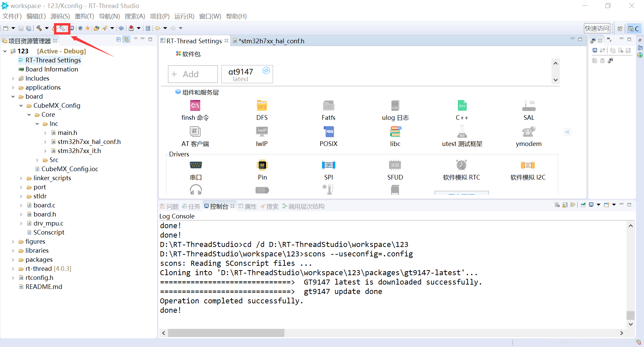The height and width of the screenshot is (347, 644).
Task: Clear the console output icon
Action: tap(557, 205)
